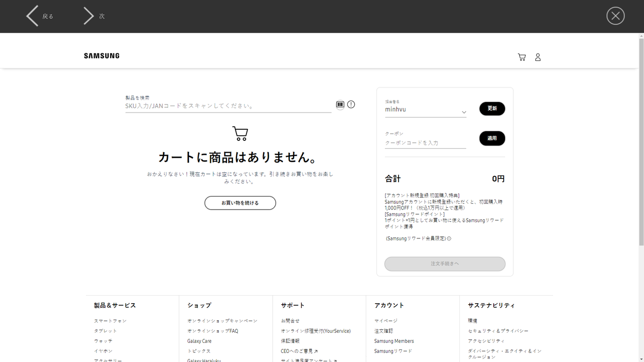The height and width of the screenshot is (362, 644).
Task: Open トピックス footer link
Action: tap(199, 351)
